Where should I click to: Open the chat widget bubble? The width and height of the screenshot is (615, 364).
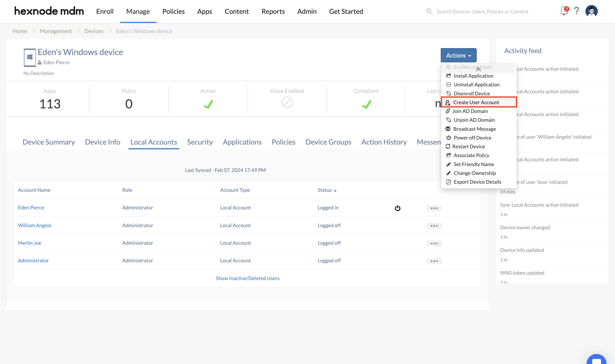(596, 359)
